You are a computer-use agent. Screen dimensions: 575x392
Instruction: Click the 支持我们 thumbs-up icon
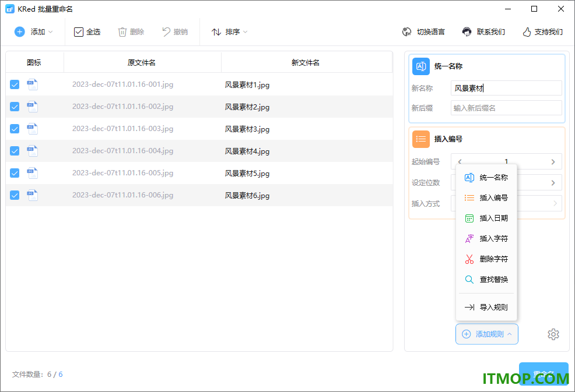(x=527, y=32)
